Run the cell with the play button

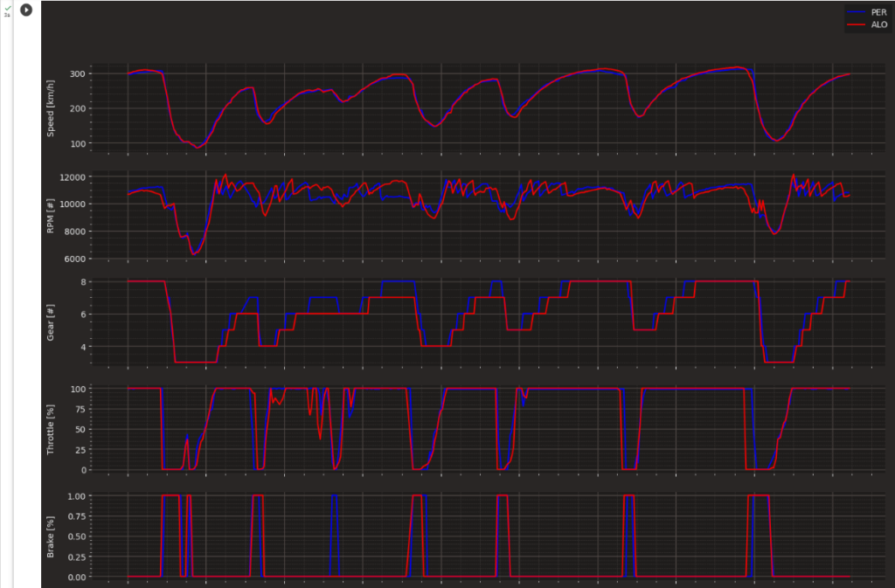[x=26, y=10]
